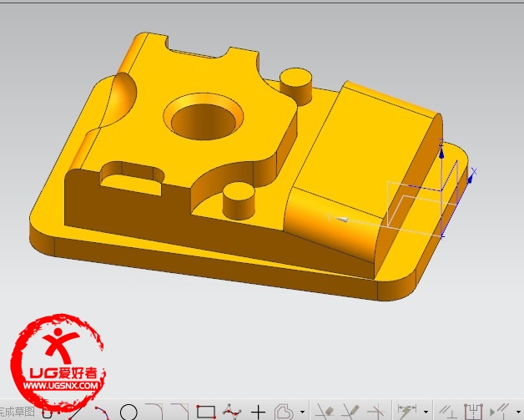Select the Arc sketch tool
The width and height of the screenshot is (524, 420).
tap(102, 413)
